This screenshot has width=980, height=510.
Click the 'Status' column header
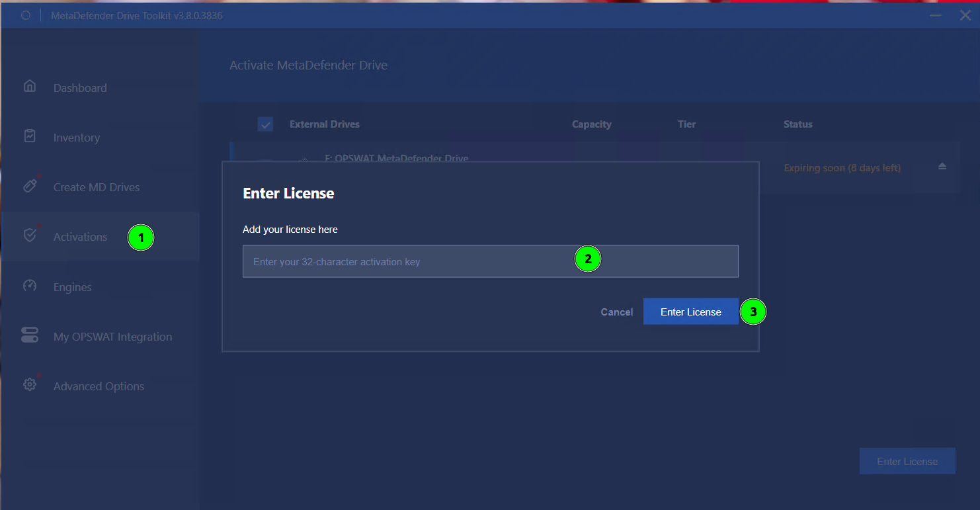[797, 124]
